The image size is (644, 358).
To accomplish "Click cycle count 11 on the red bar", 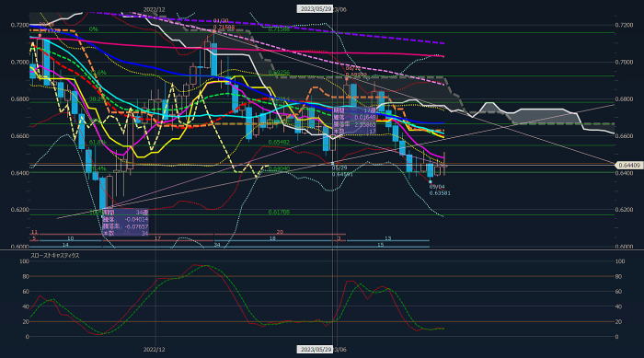I will [x=35, y=233].
